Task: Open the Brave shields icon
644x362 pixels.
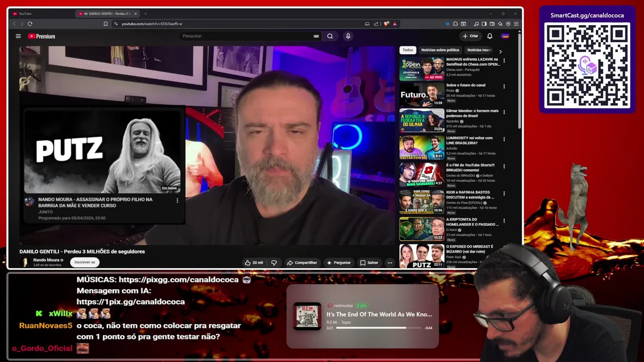Action: (x=386, y=24)
